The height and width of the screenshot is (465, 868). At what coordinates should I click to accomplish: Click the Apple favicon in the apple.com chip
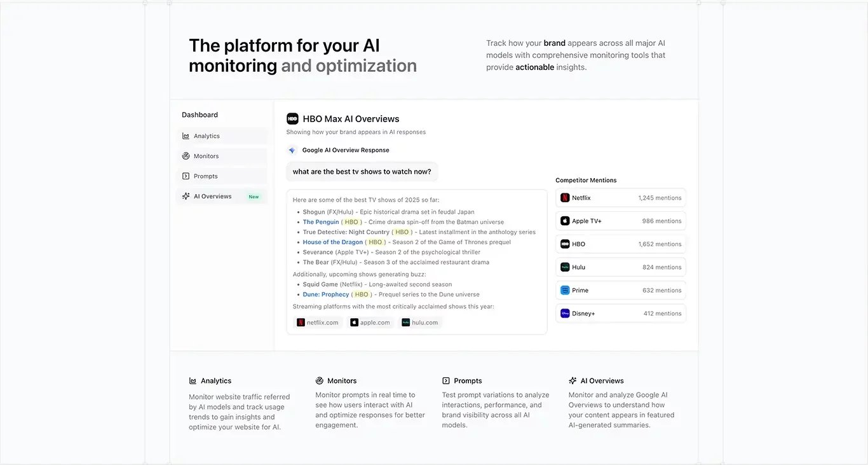coord(354,323)
